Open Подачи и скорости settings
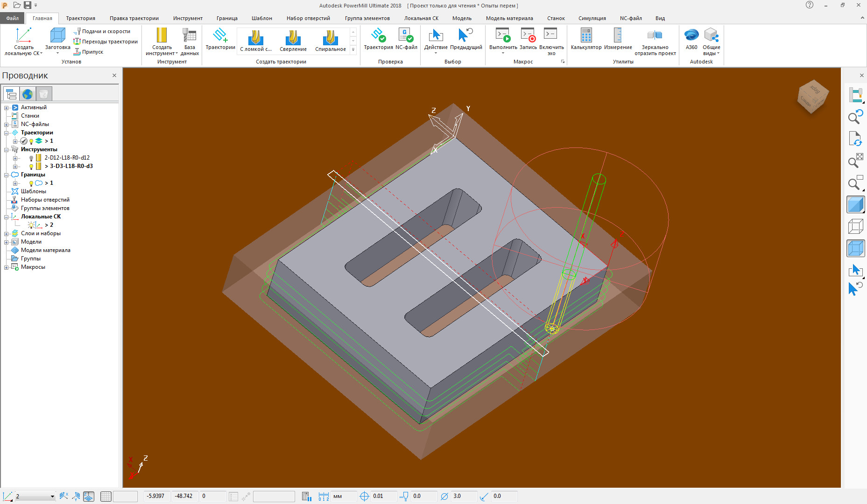 [x=102, y=31]
